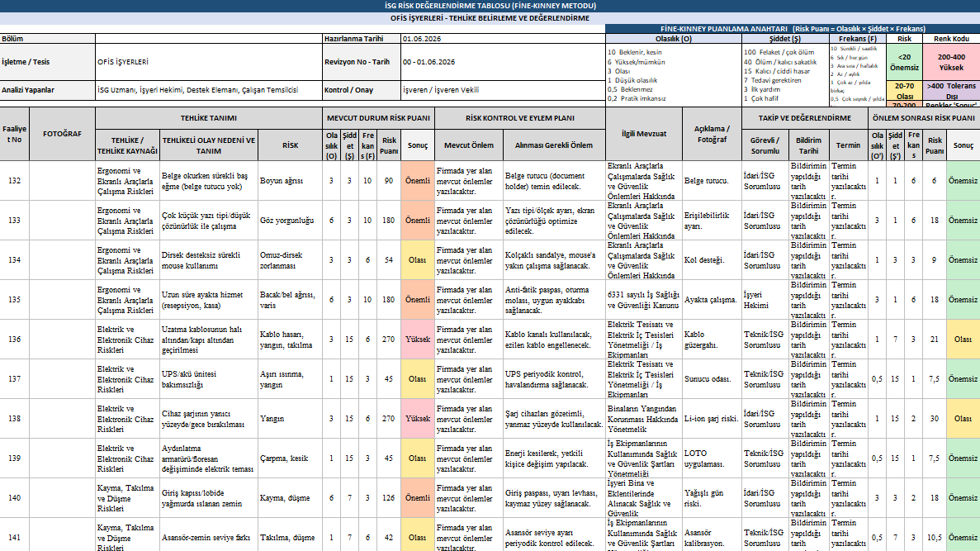Select the Boyun ağrısı risk cell

point(290,181)
